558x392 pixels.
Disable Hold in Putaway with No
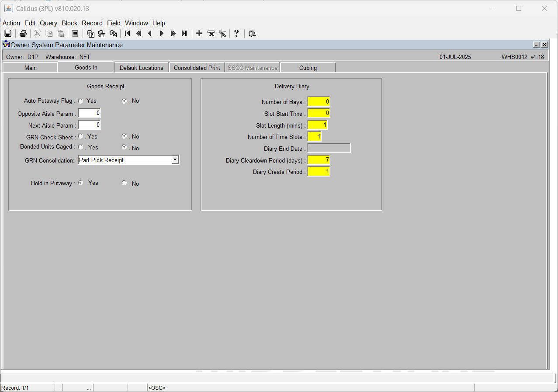(125, 183)
